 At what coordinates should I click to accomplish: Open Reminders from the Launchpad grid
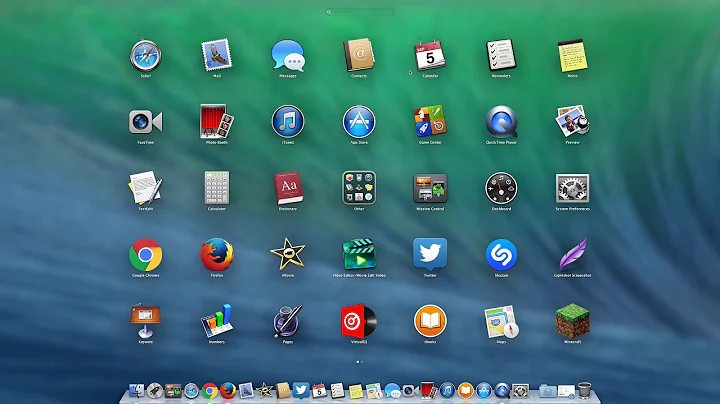coord(501,56)
